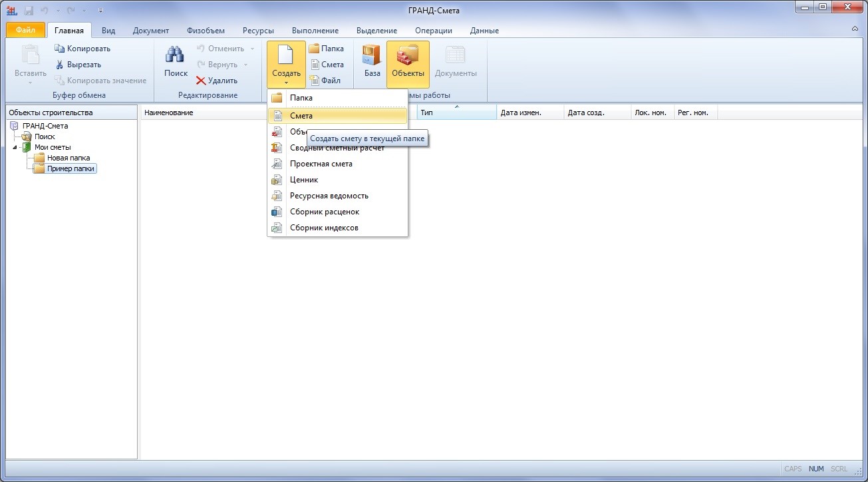Select the Поиск node in the tree
The height and width of the screenshot is (482, 868).
tap(45, 136)
